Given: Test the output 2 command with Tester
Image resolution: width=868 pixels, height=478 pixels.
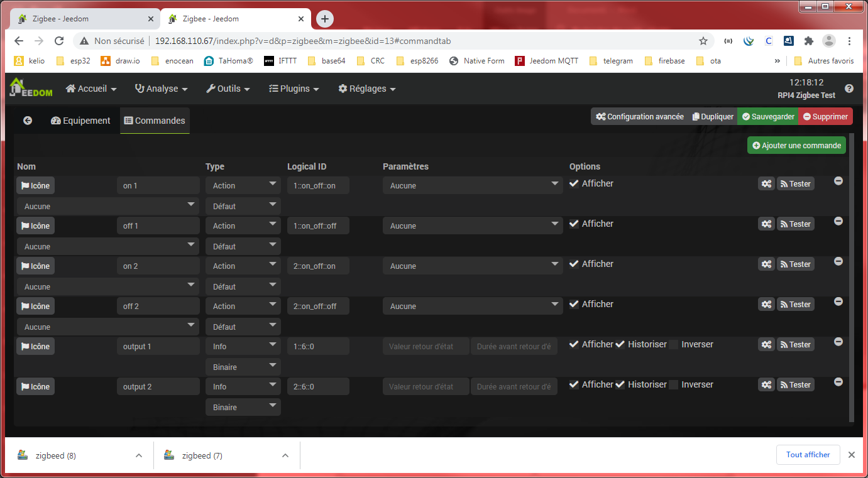Looking at the screenshot, I should pos(796,385).
